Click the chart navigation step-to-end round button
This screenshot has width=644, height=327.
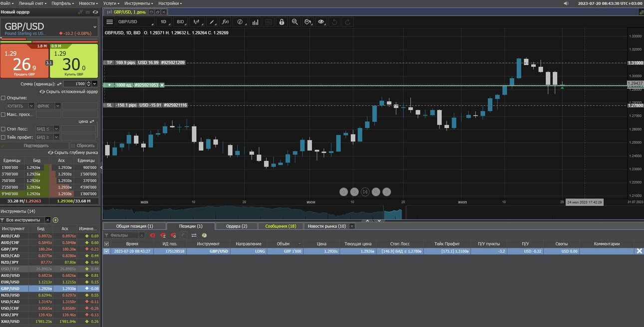coord(365,191)
